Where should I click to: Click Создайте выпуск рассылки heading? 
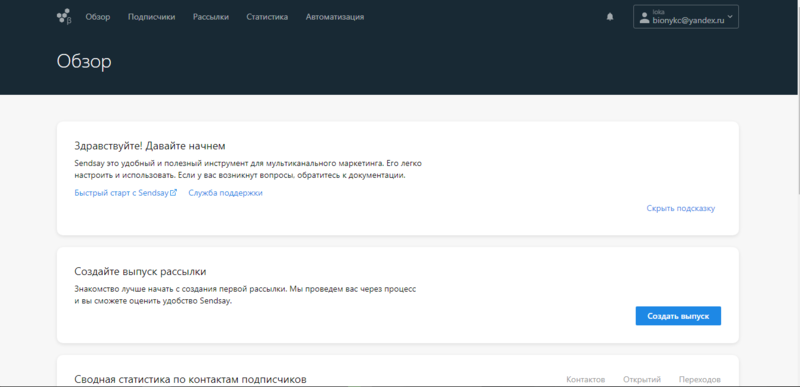pyautogui.click(x=140, y=271)
